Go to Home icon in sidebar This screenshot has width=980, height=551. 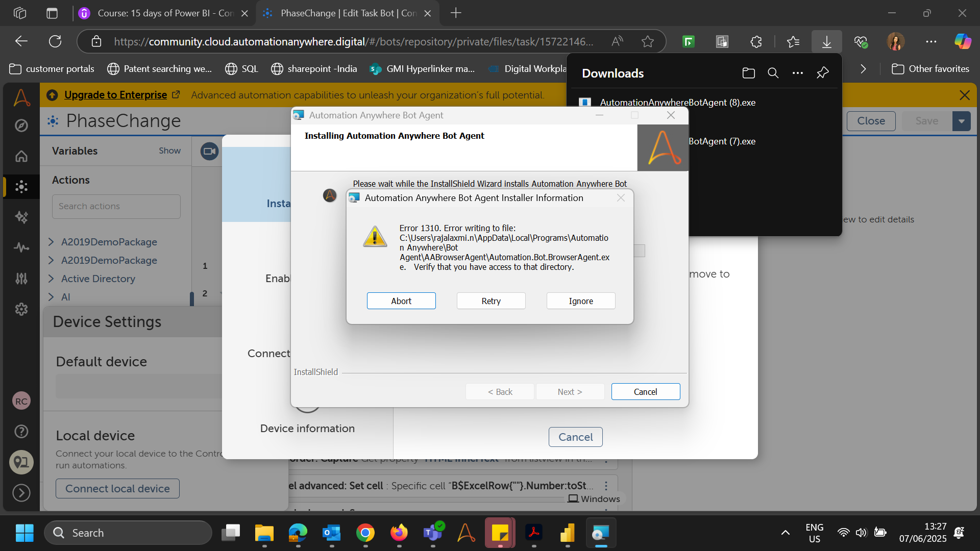21,156
